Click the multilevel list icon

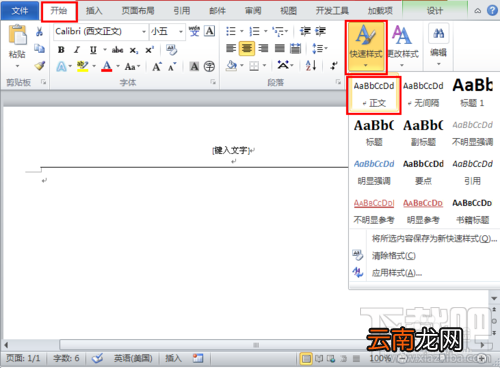pos(278,31)
